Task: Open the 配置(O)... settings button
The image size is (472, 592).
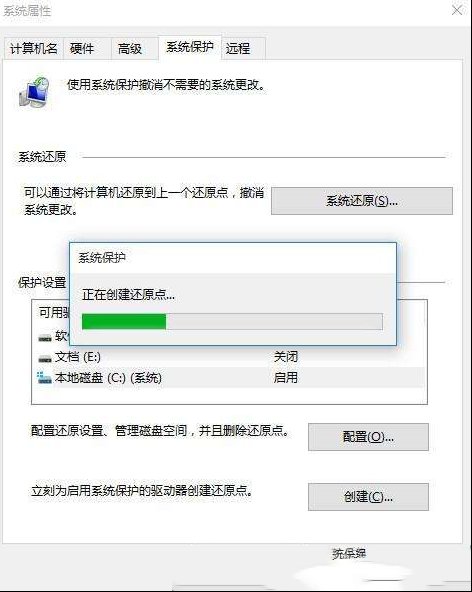Action: pos(368,437)
